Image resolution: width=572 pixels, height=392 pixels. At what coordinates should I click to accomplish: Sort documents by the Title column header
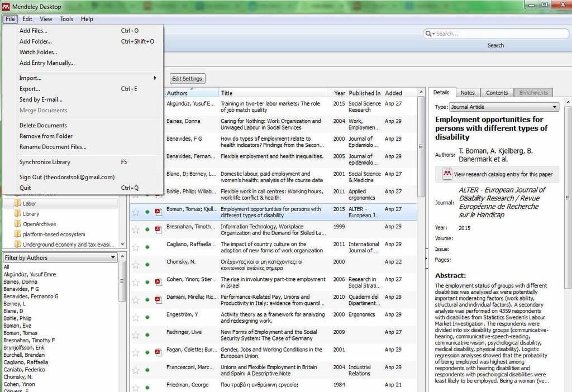coord(273,93)
